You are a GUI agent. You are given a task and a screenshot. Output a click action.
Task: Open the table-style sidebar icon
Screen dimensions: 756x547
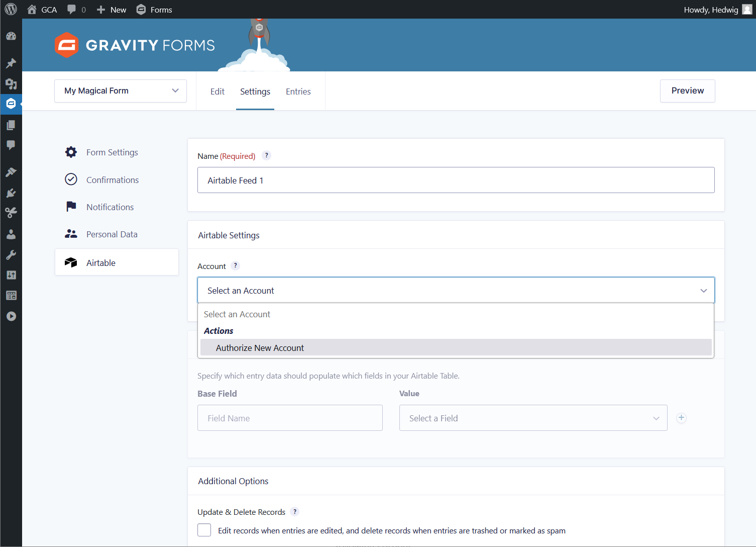pos(11,296)
